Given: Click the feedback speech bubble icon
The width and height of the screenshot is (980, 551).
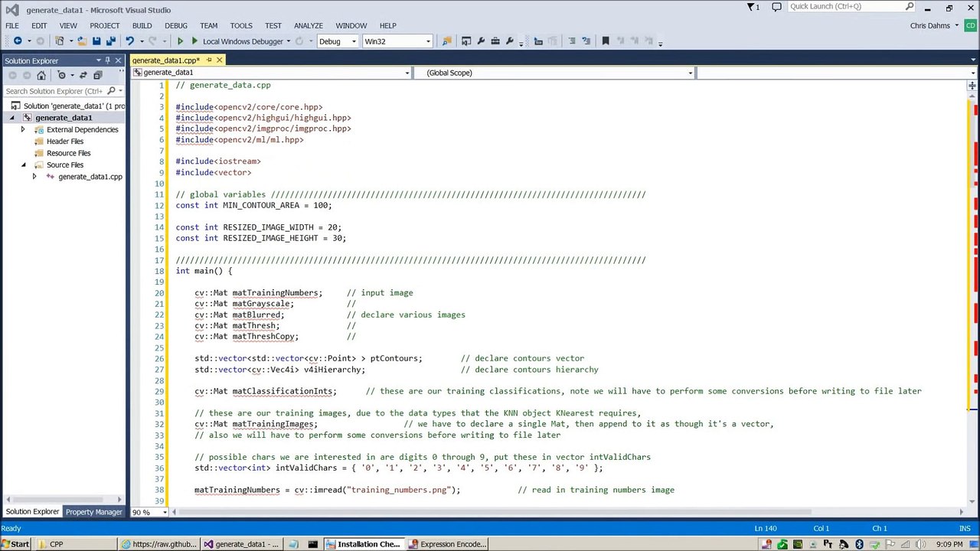Looking at the screenshot, I should click(x=776, y=7).
